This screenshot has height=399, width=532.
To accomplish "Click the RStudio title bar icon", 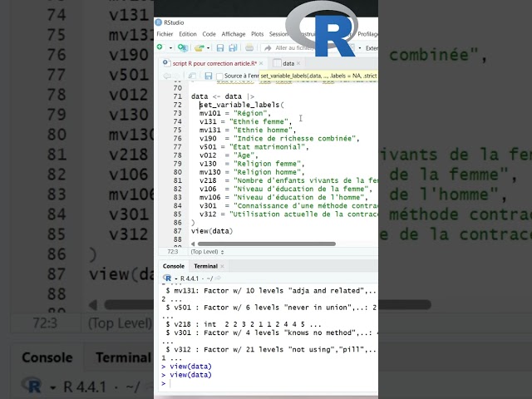I will [158, 22].
